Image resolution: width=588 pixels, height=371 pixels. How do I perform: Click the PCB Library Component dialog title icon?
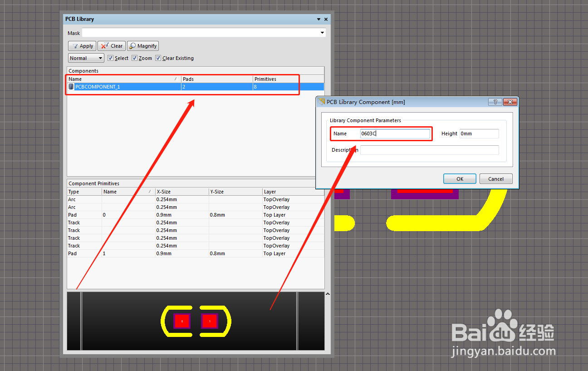(322, 102)
